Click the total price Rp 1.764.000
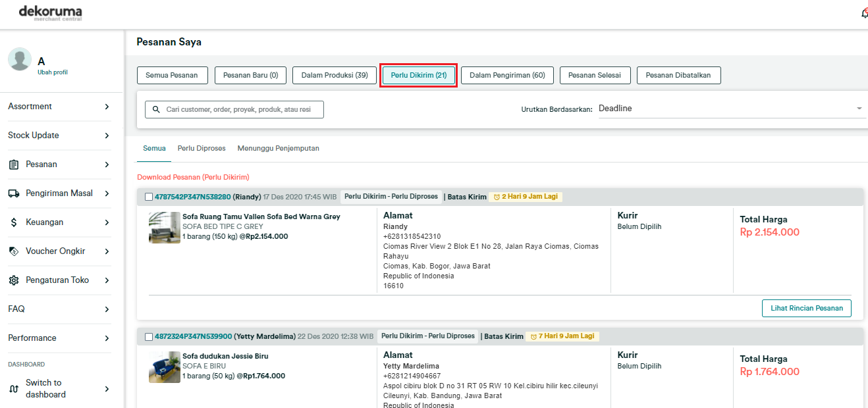 tap(770, 372)
